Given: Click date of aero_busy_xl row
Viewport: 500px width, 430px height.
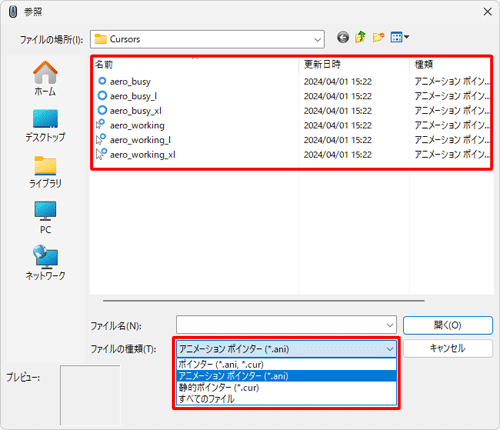Looking at the screenshot, I should 338,111.
